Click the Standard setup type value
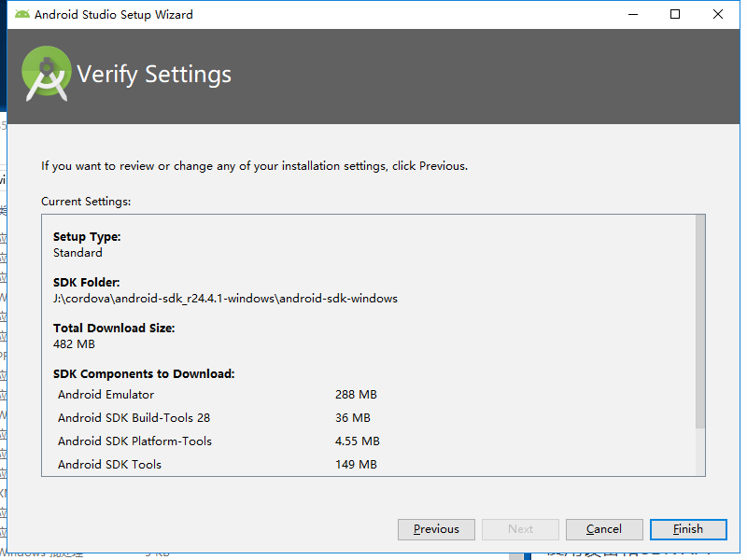This screenshot has width=747, height=560. point(78,253)
